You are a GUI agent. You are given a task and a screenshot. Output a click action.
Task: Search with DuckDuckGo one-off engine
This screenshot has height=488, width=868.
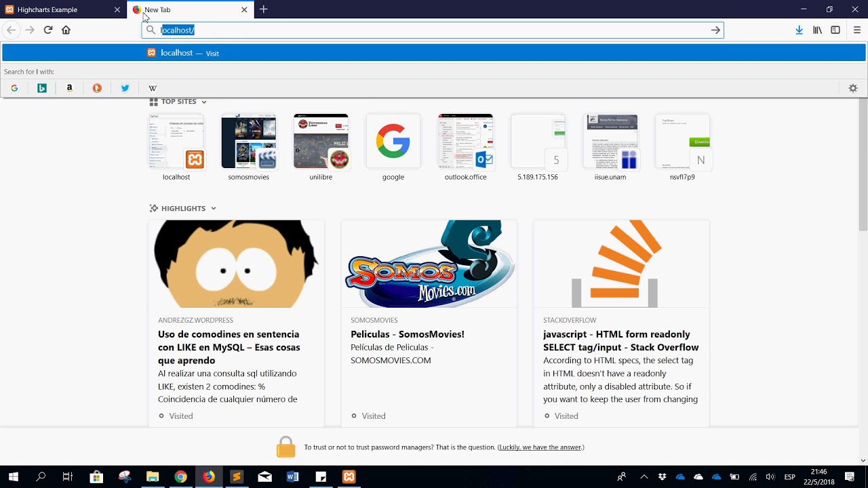[97, 88]
